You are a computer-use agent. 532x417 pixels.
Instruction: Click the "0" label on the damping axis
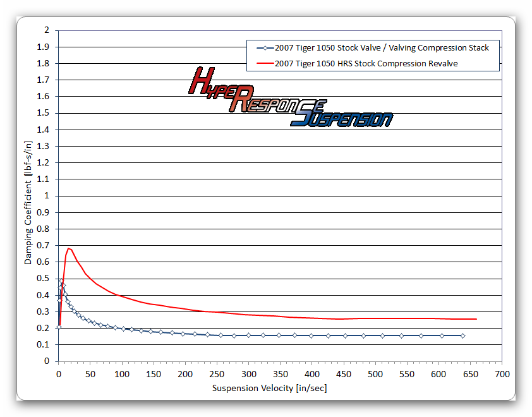tap(47, 361)
